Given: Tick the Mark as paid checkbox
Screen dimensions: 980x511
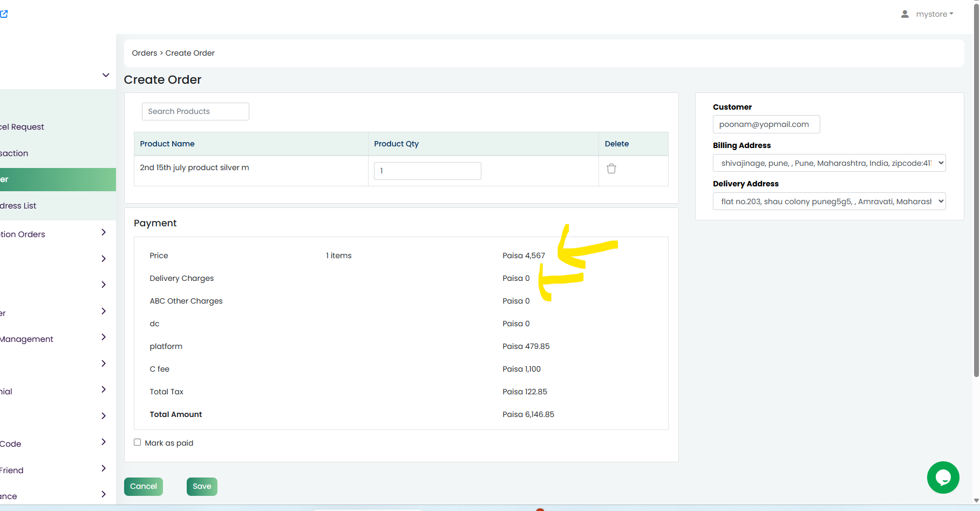Looking at the screenshot, I should [x=138, y=442].
